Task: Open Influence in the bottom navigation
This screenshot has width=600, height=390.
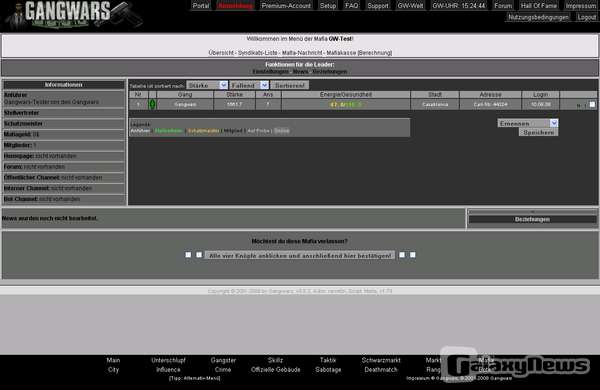Action: (x=168, y=370)
